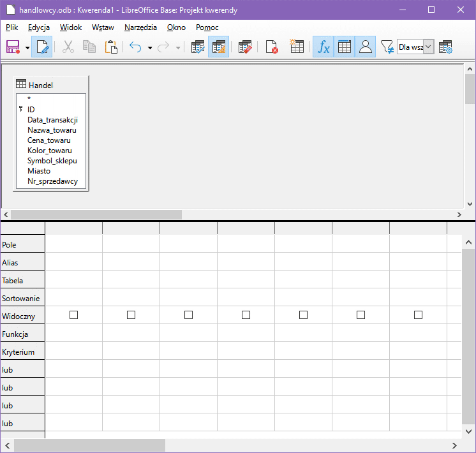
Task: Click the Save query icon
Action: pos(13,47)
